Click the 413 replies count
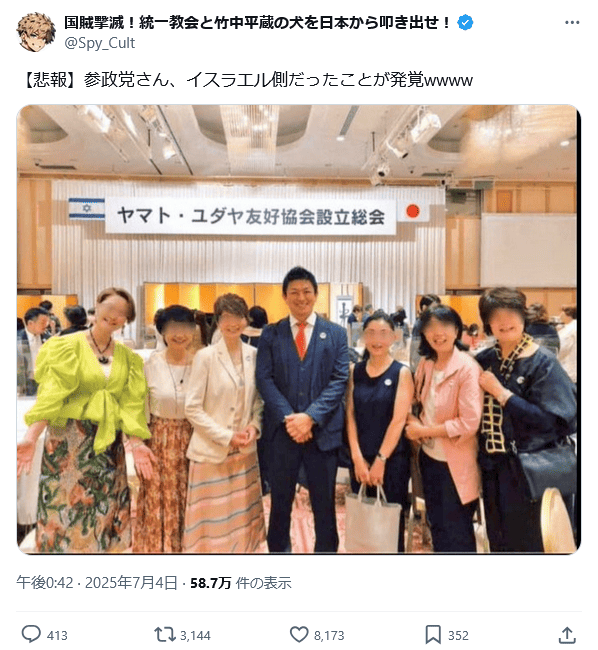 [57, 635]
